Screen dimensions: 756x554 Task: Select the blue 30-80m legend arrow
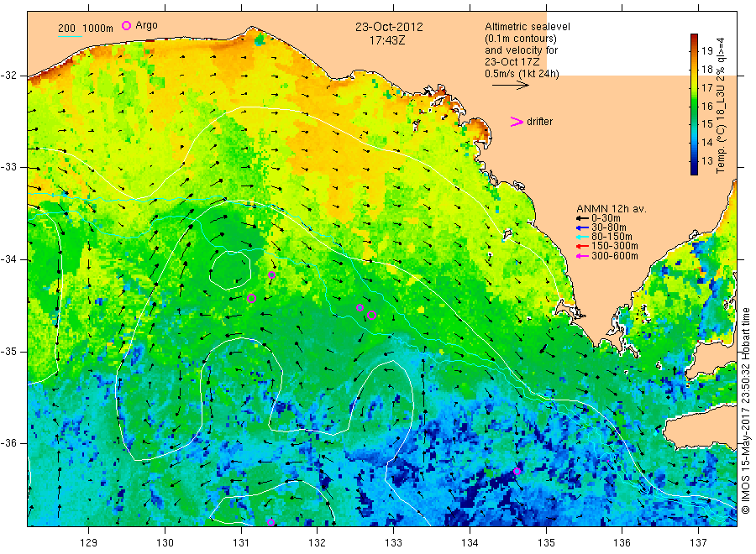pos(582,227)
